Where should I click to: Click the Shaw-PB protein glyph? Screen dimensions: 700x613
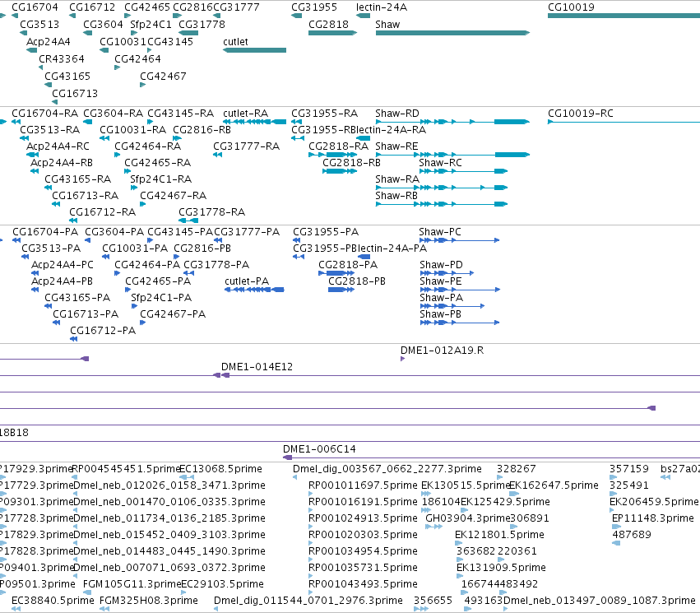click(459, 323)
